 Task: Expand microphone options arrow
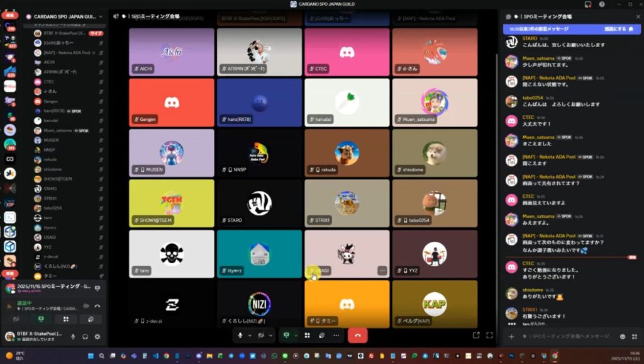[249, 336]
